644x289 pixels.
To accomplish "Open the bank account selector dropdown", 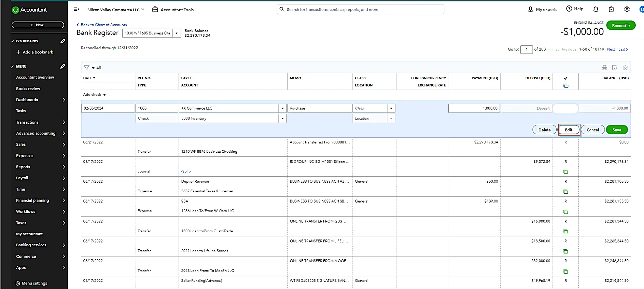I will [x=177, y=33].
